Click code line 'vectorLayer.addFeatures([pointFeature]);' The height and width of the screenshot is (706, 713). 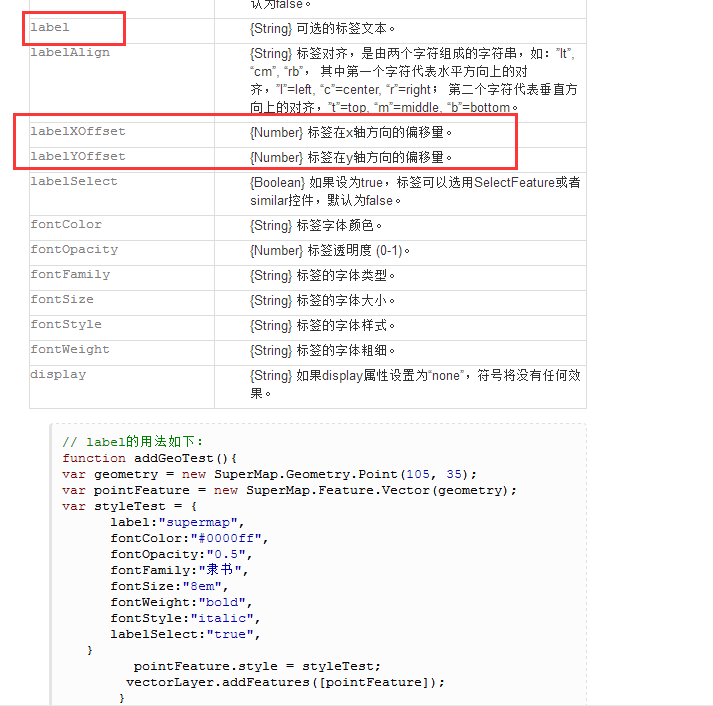coord(285,682)
